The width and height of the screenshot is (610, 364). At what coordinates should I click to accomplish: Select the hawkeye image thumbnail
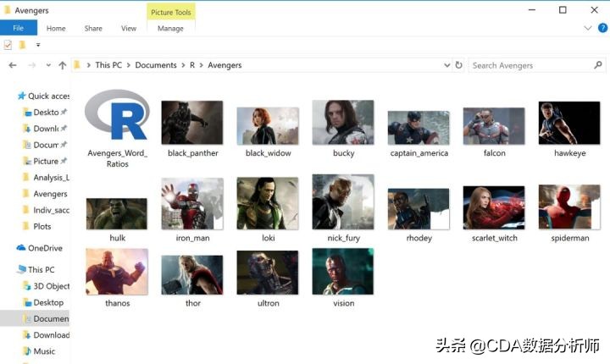(569, 123)
